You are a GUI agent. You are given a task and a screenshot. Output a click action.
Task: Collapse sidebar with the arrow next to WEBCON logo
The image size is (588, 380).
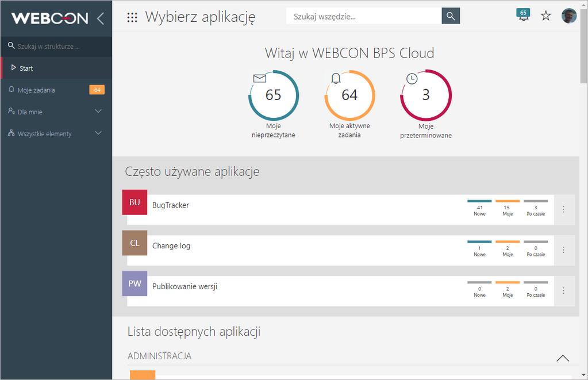101,18
